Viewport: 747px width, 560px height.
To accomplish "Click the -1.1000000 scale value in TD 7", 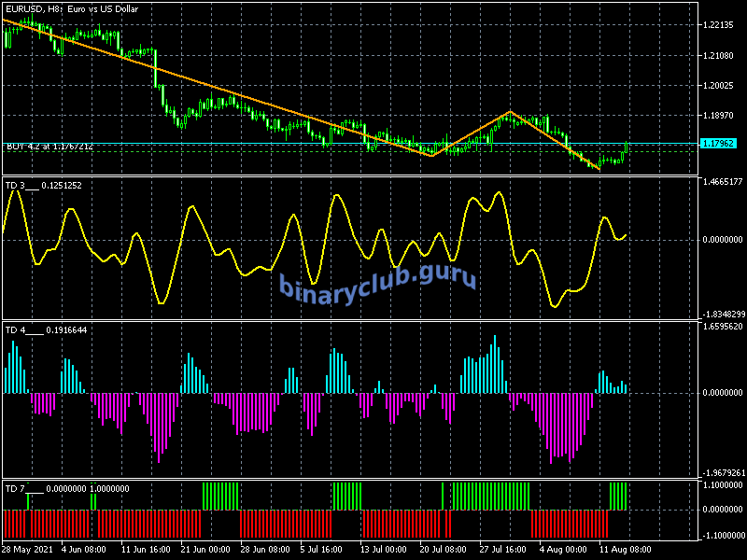I will (x=722, y=535).
